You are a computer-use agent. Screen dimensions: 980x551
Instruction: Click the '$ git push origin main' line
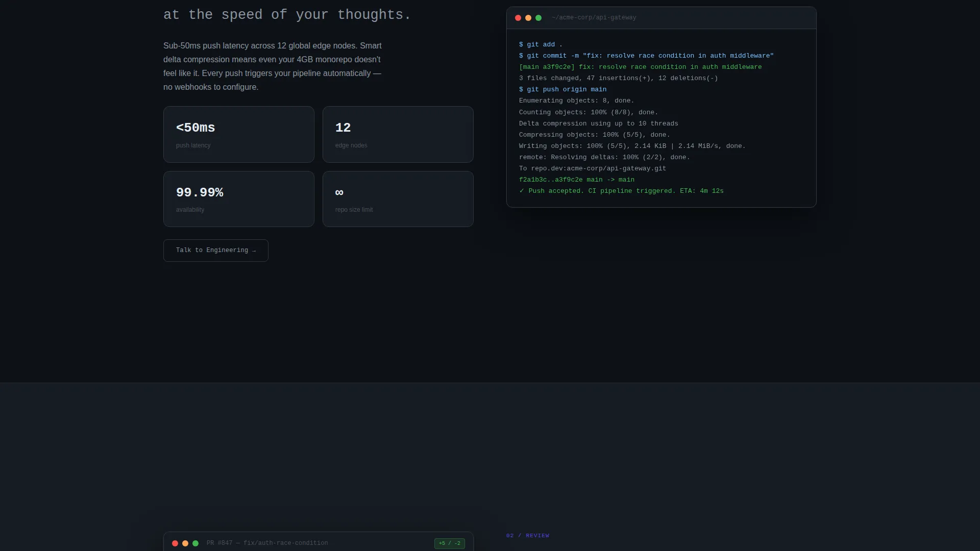pos(563,90)
